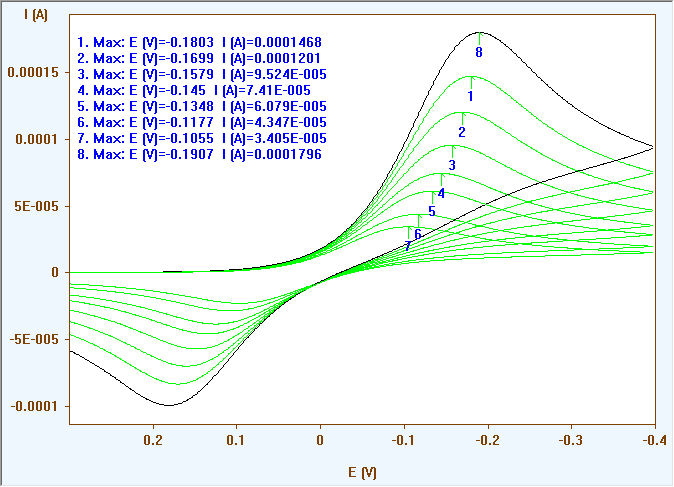The width and height of the screenshot is (674, 487).
Task: Select legend entry '2. Max: E (V)=-0.1699'
Action: click(x=199, y=58)
